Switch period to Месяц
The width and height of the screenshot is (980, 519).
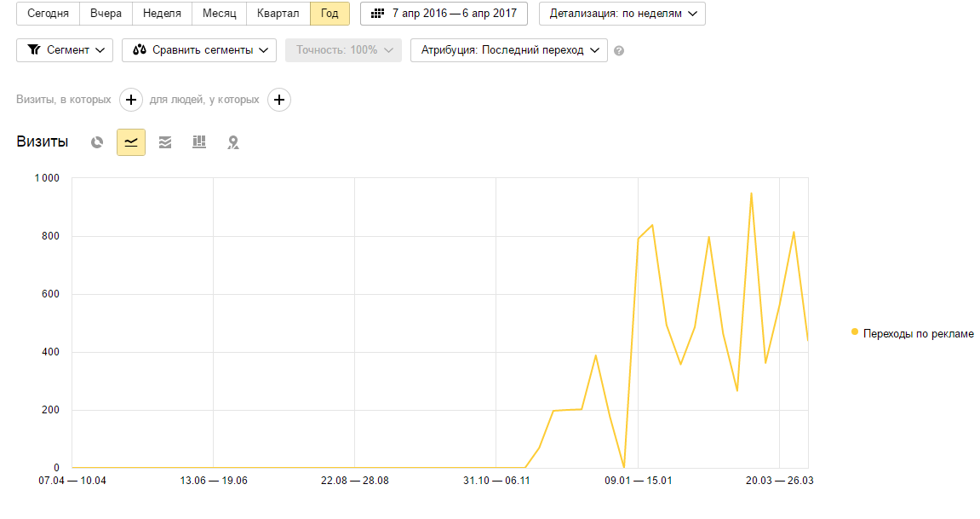click(x=219, y=14)
